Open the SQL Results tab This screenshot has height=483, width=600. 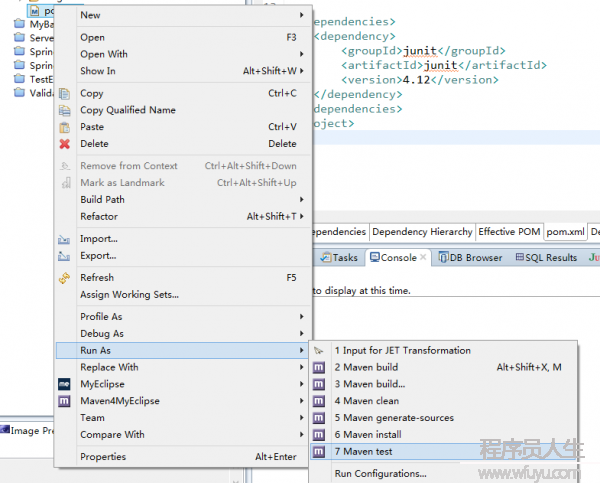(546, 257)
